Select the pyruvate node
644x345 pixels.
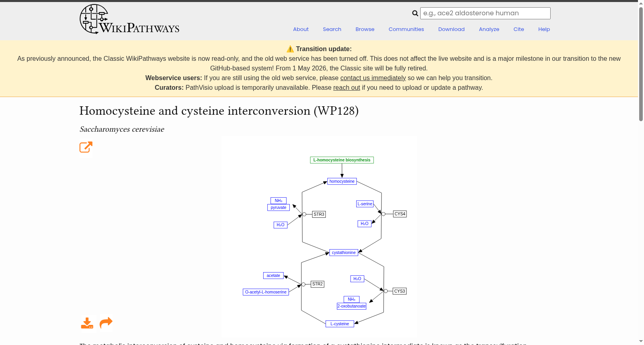coord(279,208)
